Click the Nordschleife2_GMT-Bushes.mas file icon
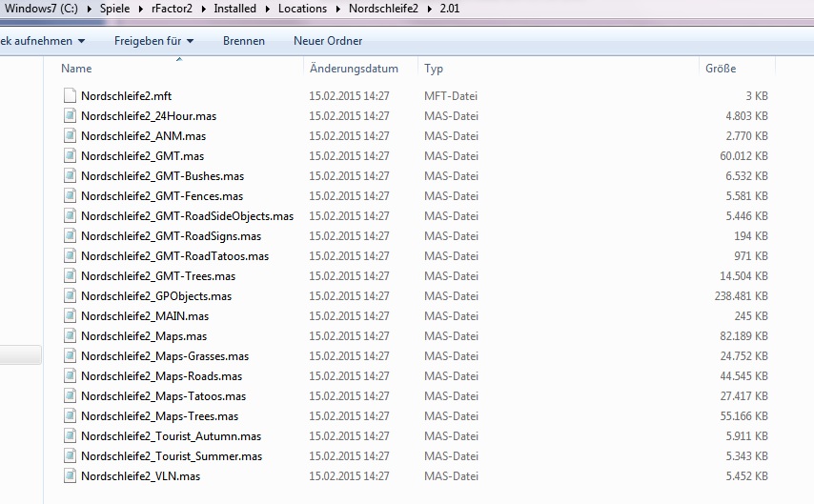Screen dimensions: 814x504 click(x=70, y=176)
